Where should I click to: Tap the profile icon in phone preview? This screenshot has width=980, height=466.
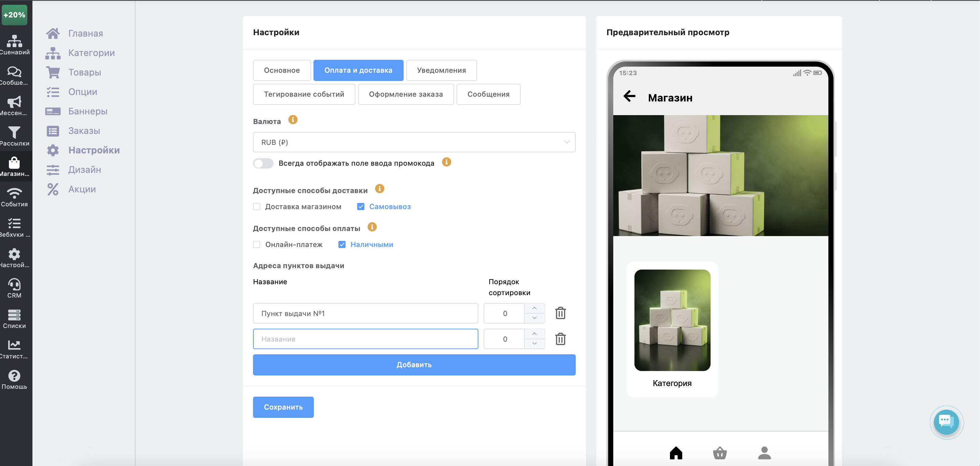764,453
